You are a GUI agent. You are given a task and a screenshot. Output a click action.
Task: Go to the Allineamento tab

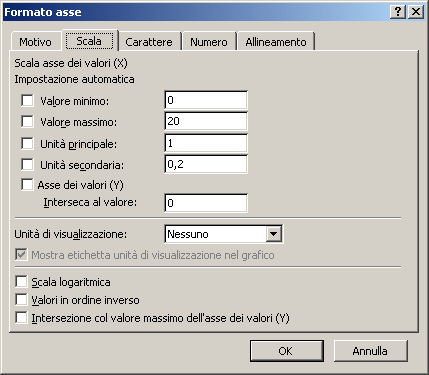click(276, 42)
